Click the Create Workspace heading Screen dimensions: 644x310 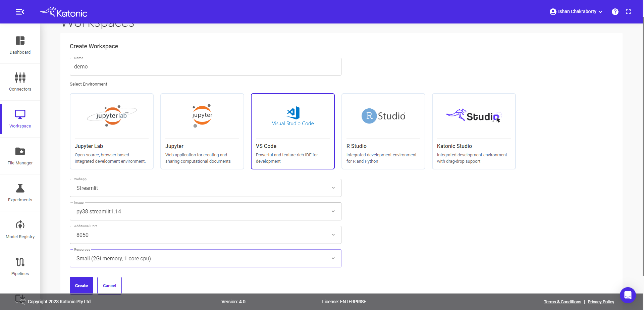pos(94,46)
